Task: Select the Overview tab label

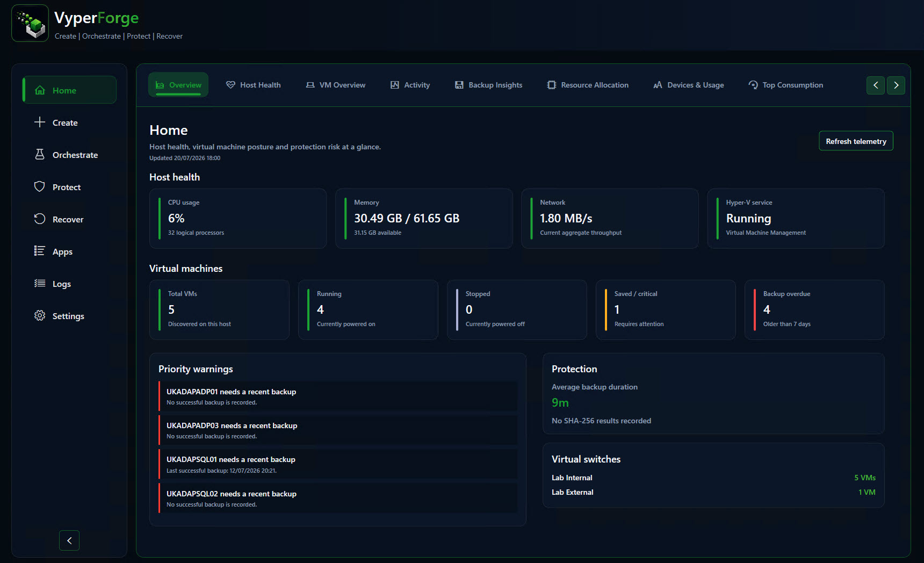Action: [185, 85]
